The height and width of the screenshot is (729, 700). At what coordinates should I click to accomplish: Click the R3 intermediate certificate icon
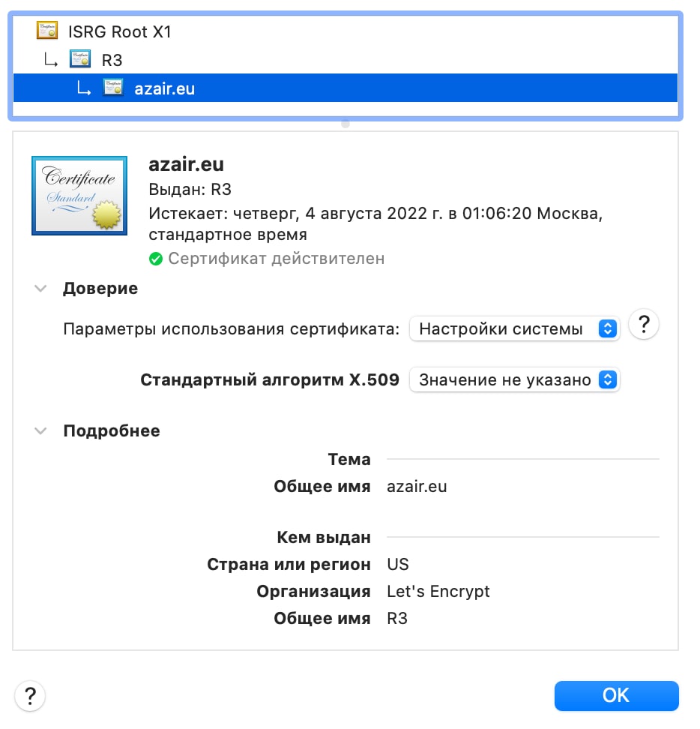pos(80,59)
